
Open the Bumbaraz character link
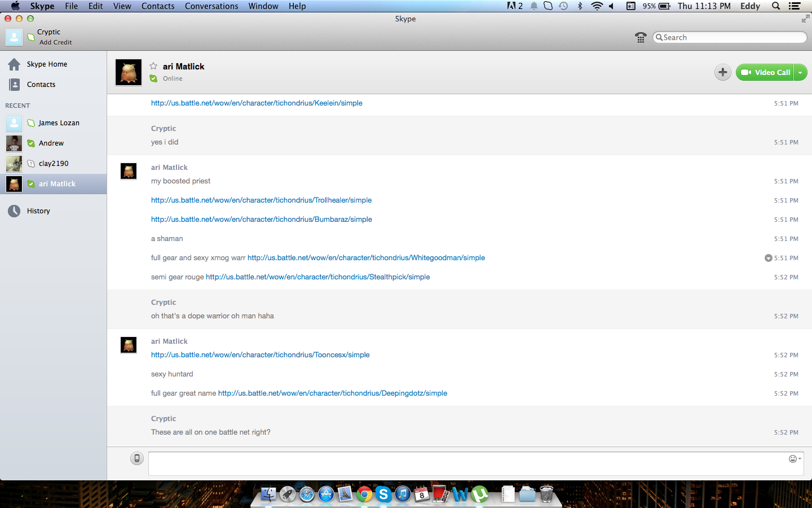[x=262, y=220]
